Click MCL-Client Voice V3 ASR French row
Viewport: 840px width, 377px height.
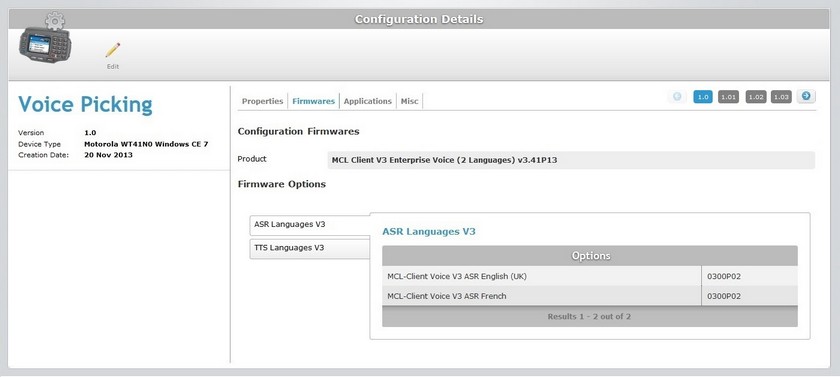click(x=590, y=296)
